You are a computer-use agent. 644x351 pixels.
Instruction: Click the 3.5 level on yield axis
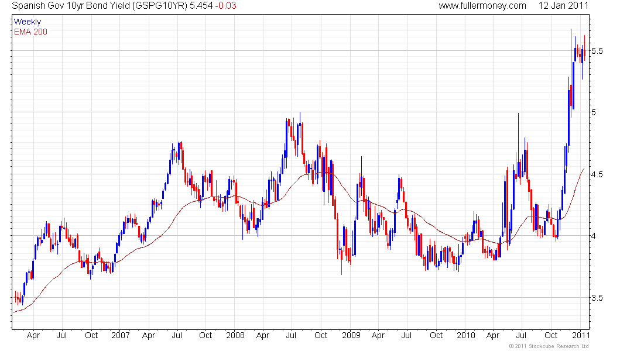597,298
